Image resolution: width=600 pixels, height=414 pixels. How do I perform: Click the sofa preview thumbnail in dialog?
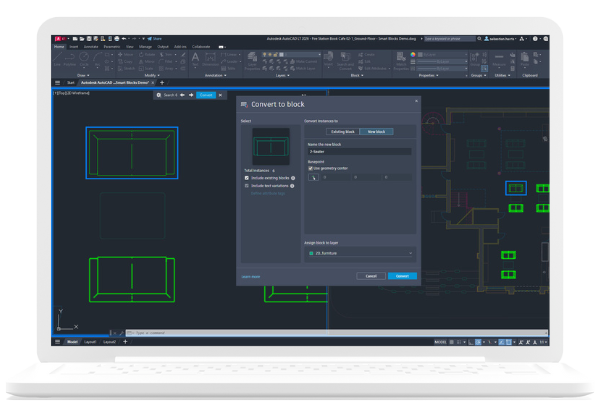pos(271,147)
